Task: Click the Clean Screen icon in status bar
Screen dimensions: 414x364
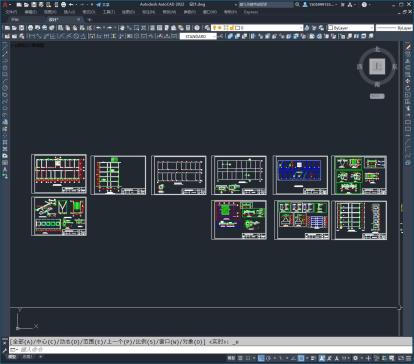Action: pos(401,358)
